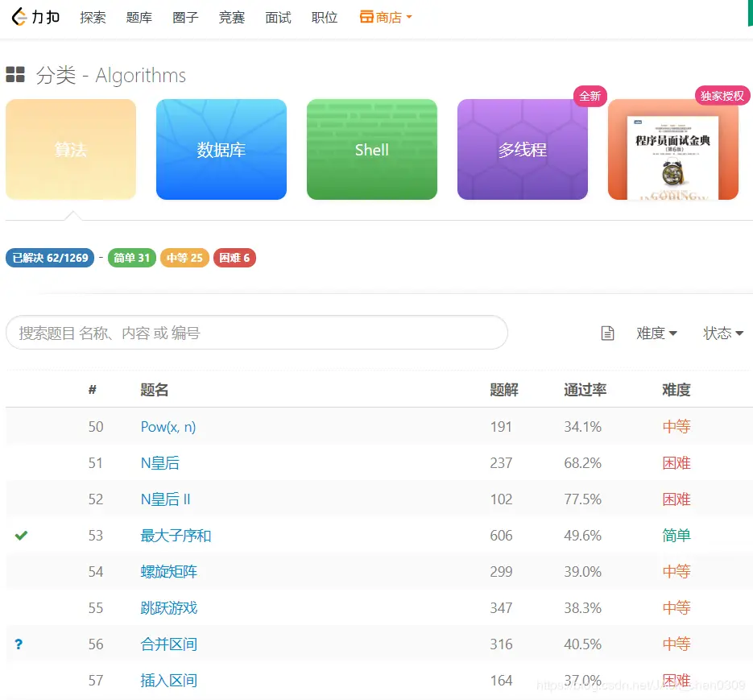Click problem number 56
Image resolution: width=753 pixels, height=700 pixels.
click(96, 644)
